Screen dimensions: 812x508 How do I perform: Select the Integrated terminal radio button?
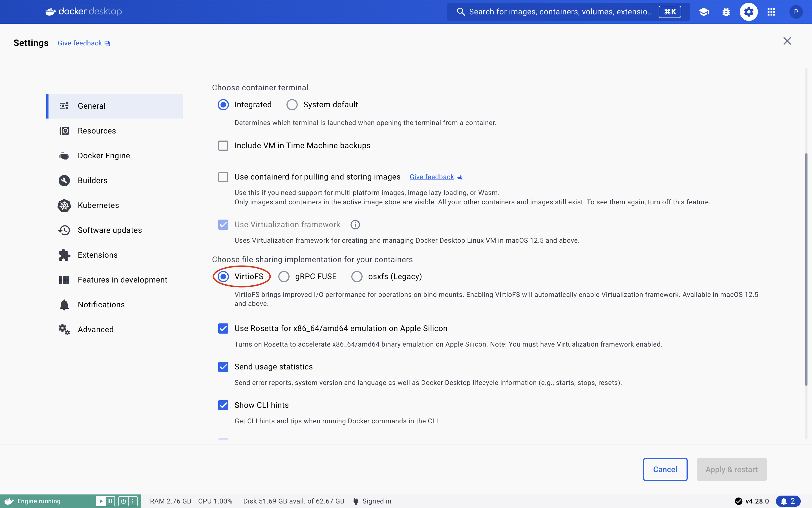(223, 105)
